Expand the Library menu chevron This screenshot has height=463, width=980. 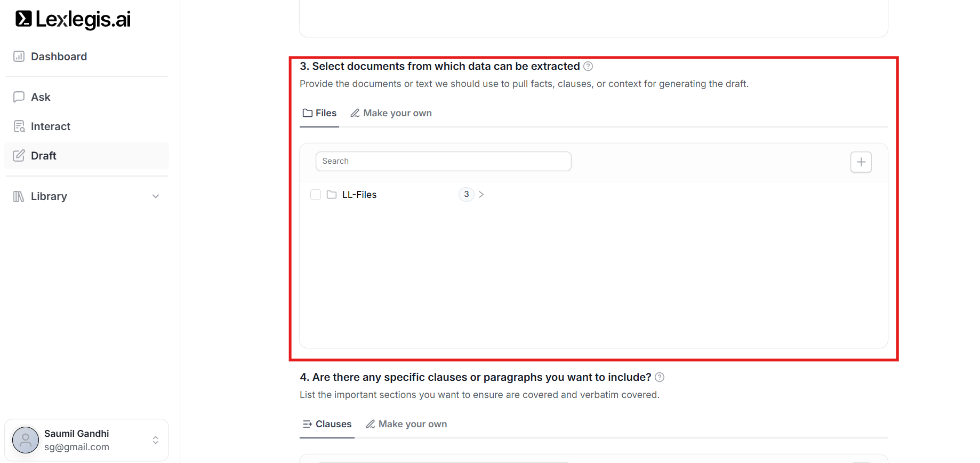coord(156,196)
